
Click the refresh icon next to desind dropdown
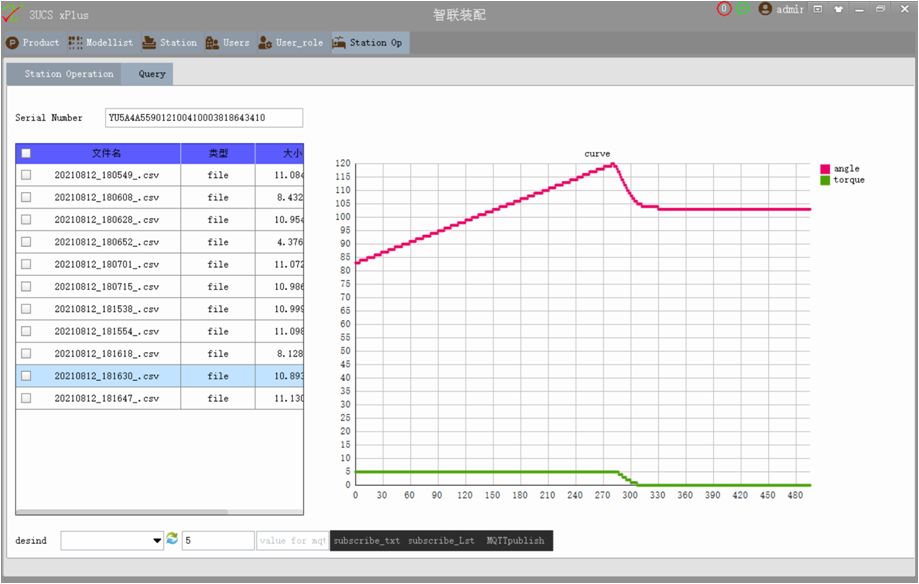click(172, 538)
